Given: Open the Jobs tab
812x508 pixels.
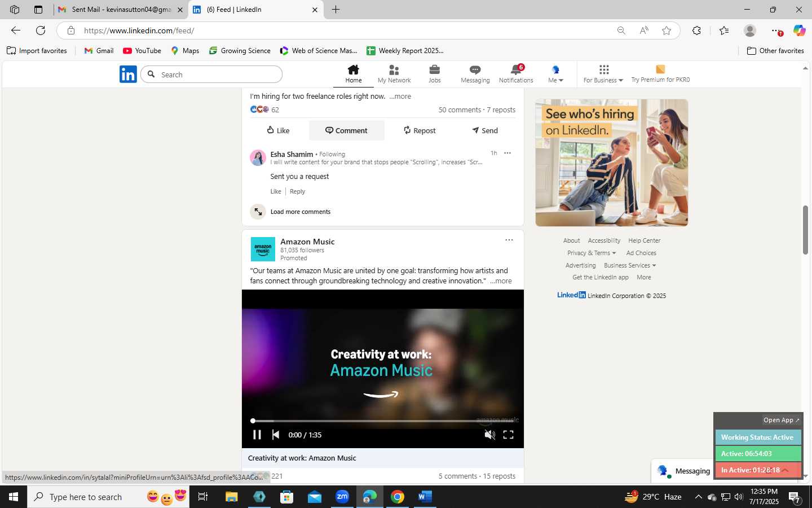Looking at the screenshot, I should [435, 74].
